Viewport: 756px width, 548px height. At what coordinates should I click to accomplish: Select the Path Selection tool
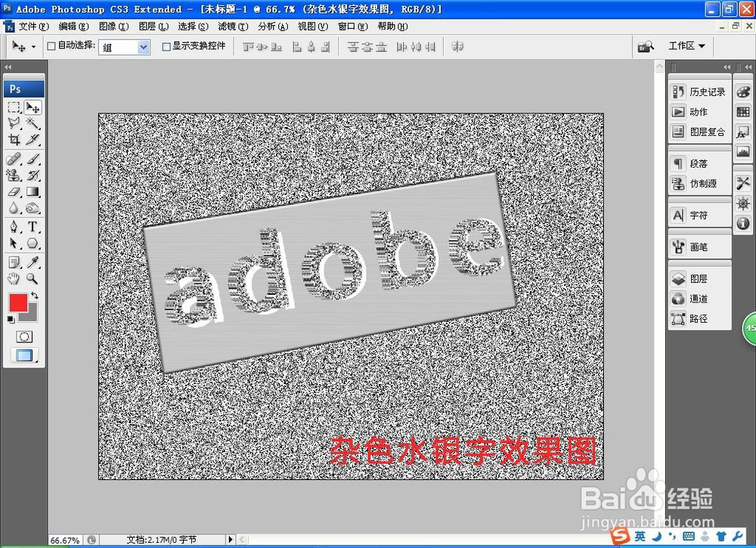(14, 243)
